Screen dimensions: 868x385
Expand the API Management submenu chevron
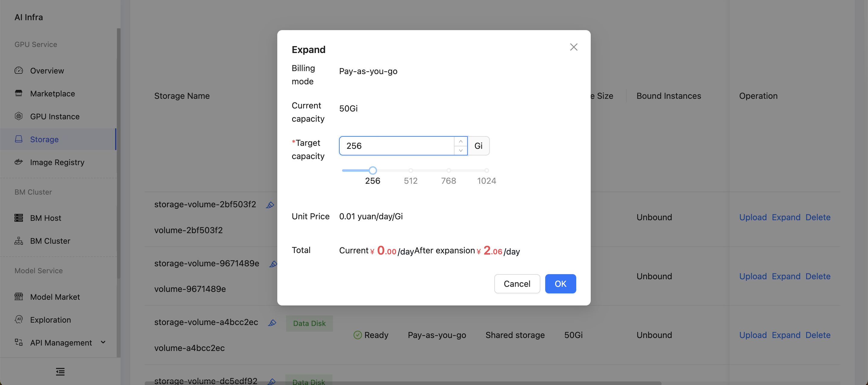[x=103, y=342]
